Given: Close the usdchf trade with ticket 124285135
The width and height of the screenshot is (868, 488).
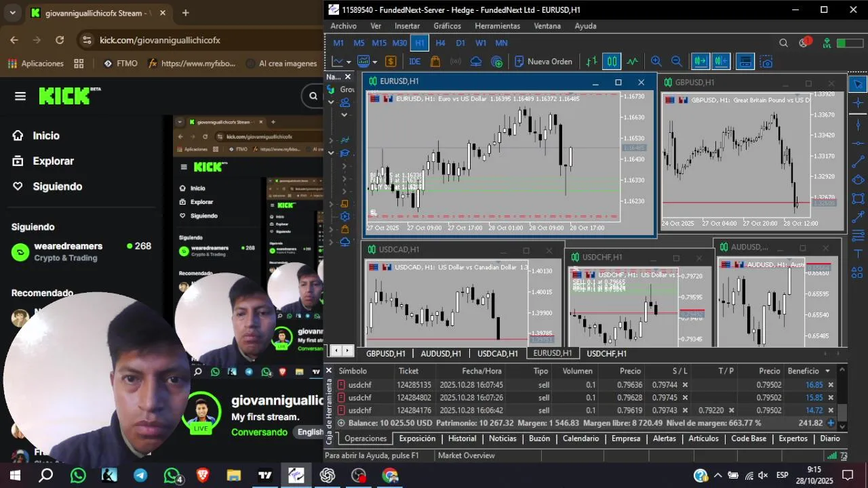Looking at the screenshot, I should tap(830, 385).
